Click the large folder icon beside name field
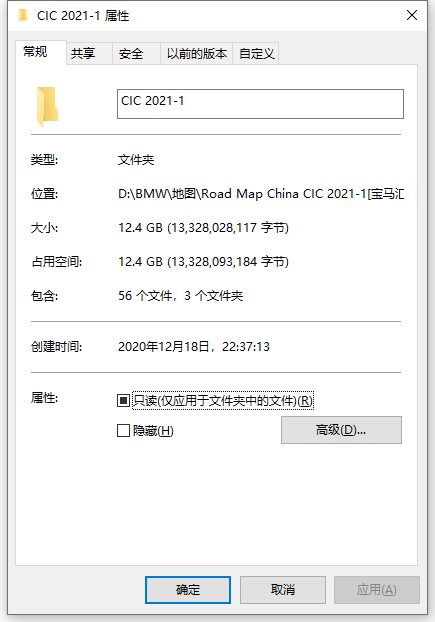This screenshot has height=622, width=435. [48, 106]
